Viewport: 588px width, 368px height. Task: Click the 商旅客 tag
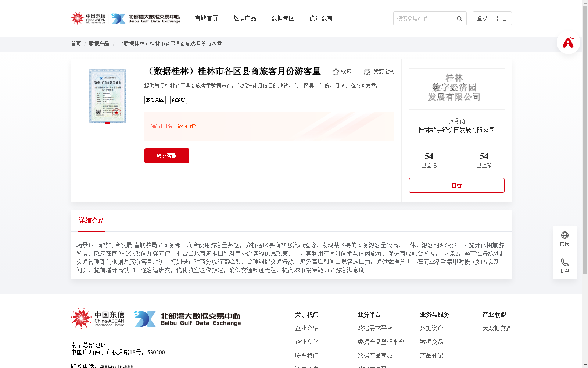(x=179, y=100)
